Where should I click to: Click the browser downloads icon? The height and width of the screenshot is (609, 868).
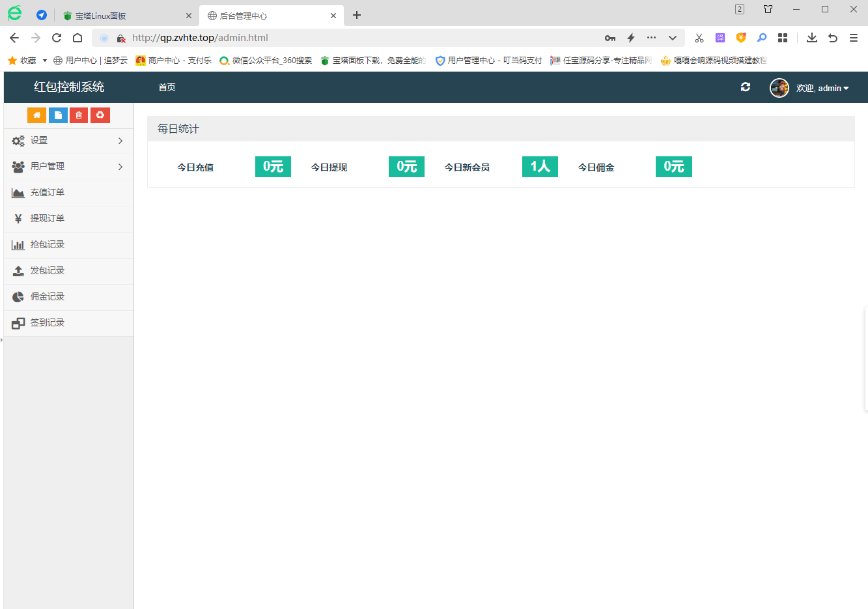[811, 38]
